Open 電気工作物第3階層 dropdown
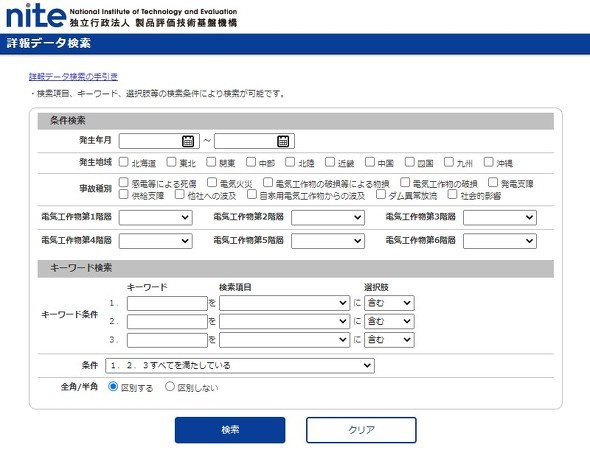The height and width of the screenshot is (450, 590). 500,217
